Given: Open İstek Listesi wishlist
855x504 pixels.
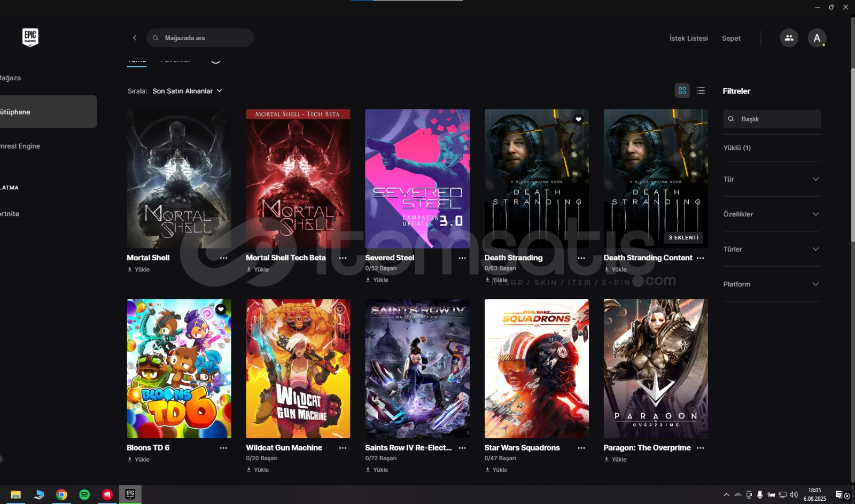Looking at the screenshot, I should [689, 38].
